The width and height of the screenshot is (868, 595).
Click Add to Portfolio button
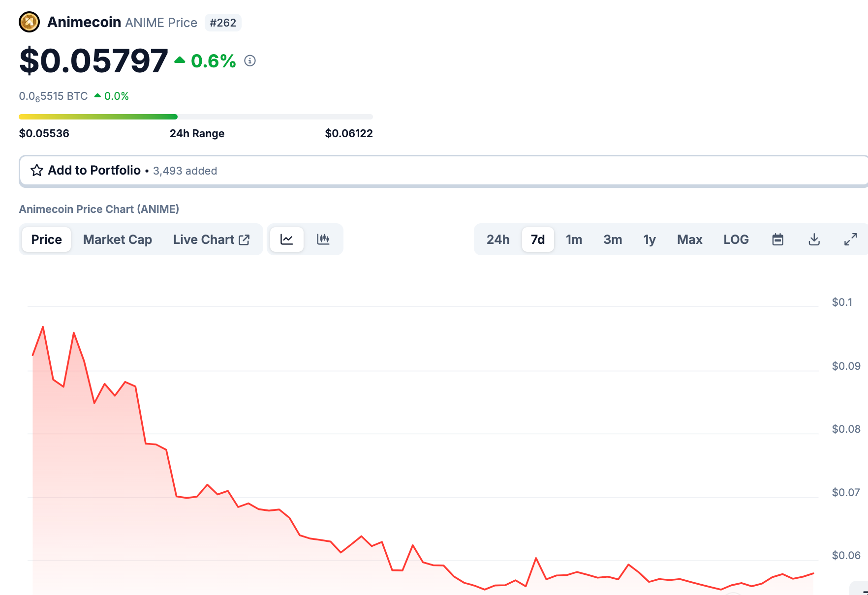(443, 171)
